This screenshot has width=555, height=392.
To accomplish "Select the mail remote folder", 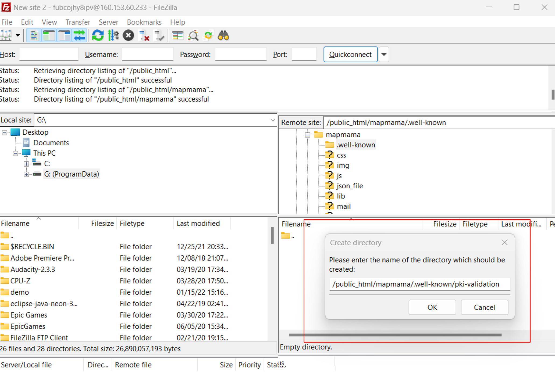I will coord(344,206).
